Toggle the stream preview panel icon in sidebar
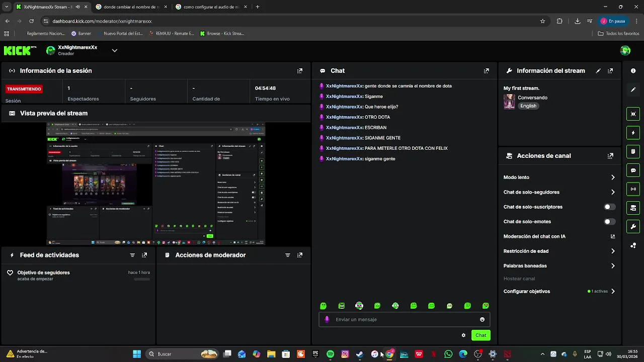 click(x=633, y=114)
